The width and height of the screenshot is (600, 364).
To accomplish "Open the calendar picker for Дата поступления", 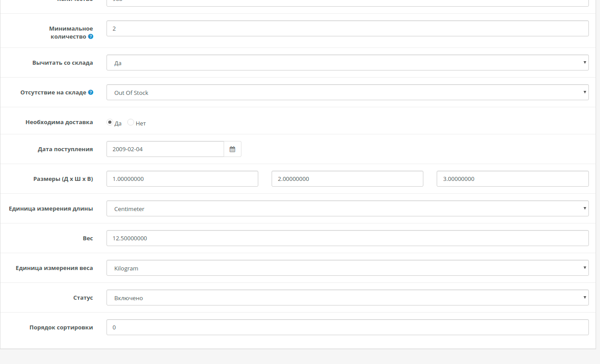I will (232, 149).
